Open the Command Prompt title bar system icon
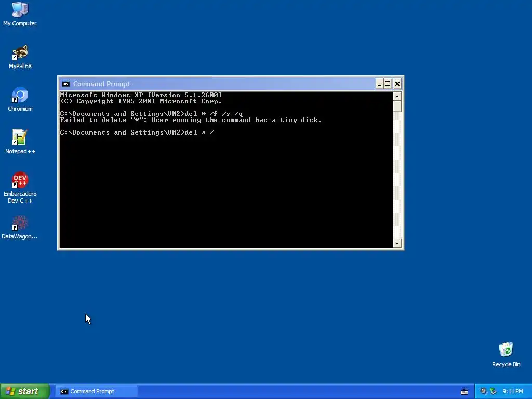Screen dimensions: 532x399 pos(66,84)
